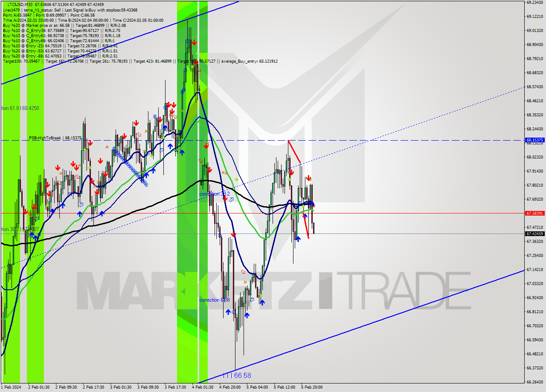546x392 pixels.
Task: Click the FSB-HighToBreak 68.15375 label
Action: click(55, 138)
